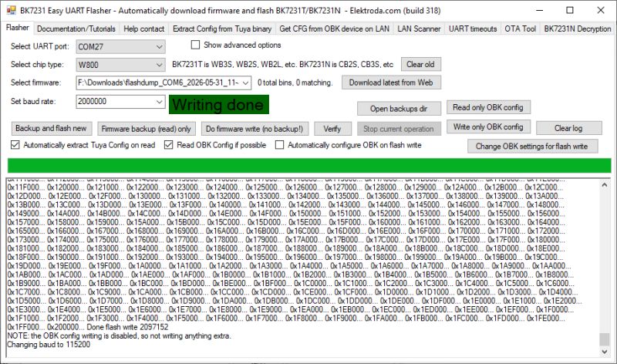Click the green progress bar
Screen dimensions: 617x364
(x=309, y=165)
